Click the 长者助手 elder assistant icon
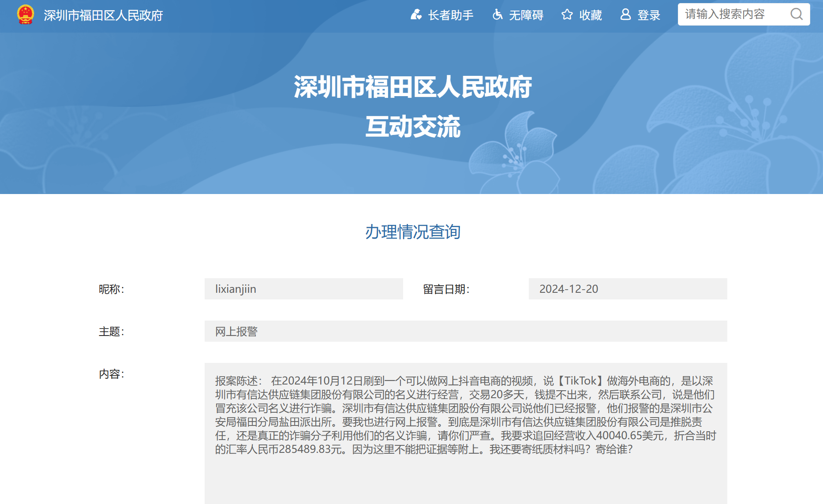Image resolution: width=823 pixels, height=504 pixels. tap(416, 15)
